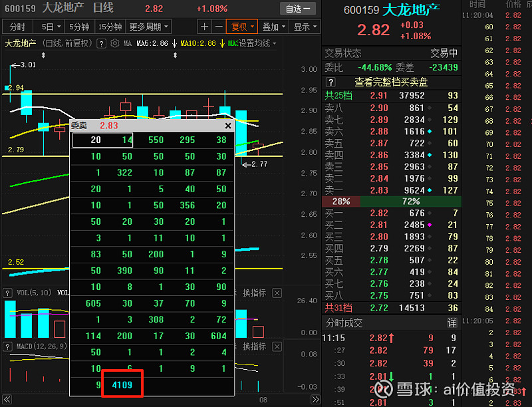
Task: Click 换指标 for the MACD panel
Action: 254,346
